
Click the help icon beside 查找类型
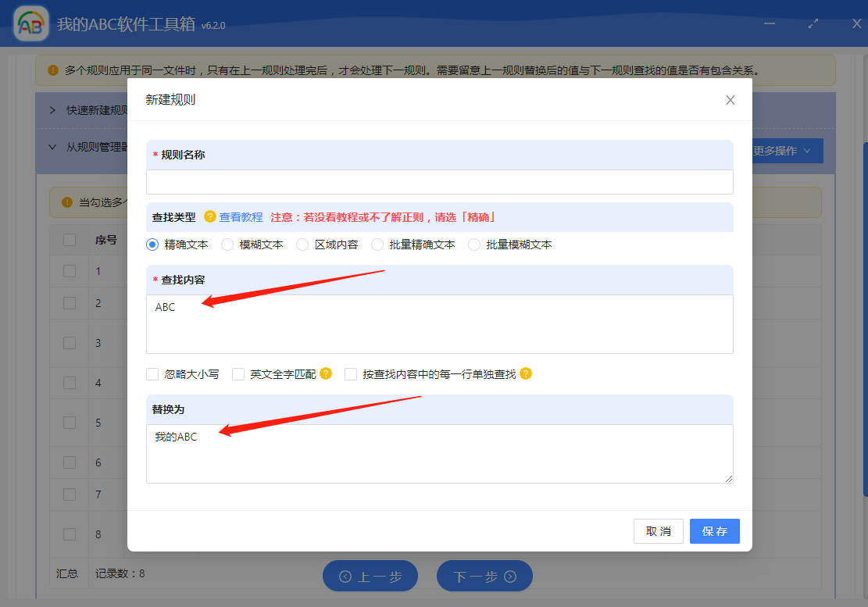tap(209, 216)
